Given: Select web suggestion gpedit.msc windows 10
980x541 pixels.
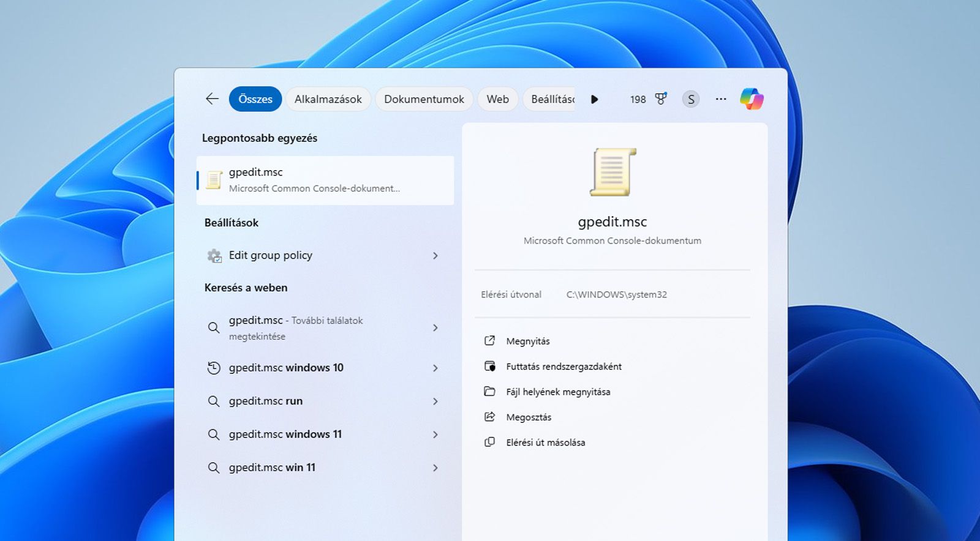Looking at the screenshot, I should [x=325, y=368].
